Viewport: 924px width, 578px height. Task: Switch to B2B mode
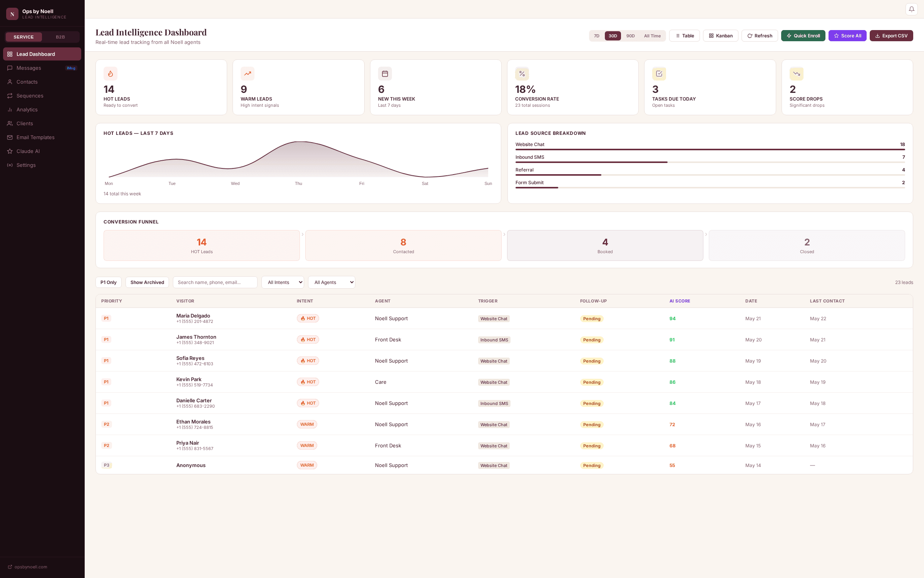(x=60, y=37)
